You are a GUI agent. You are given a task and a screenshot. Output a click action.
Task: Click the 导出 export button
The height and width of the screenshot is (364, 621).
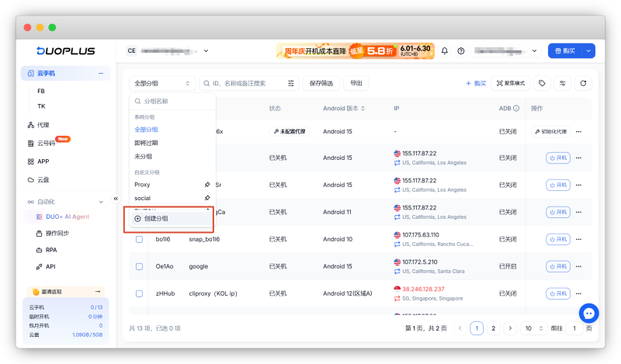pyautogui.click(x=356, y=83)
